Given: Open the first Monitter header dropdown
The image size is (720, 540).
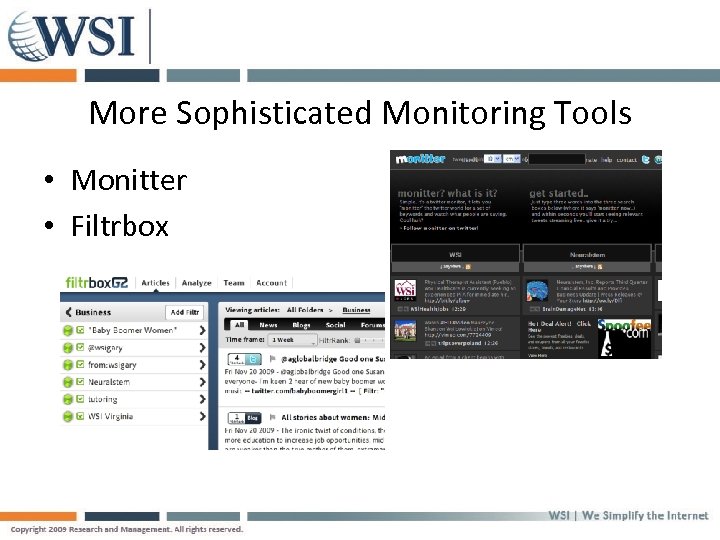Looking at the screenshot, I should 493,159.
